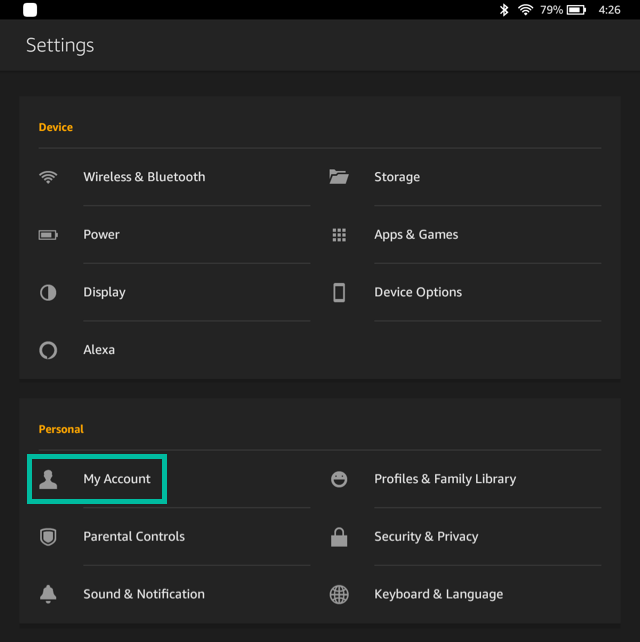Tap the My Account person icon

coord(48,479)
